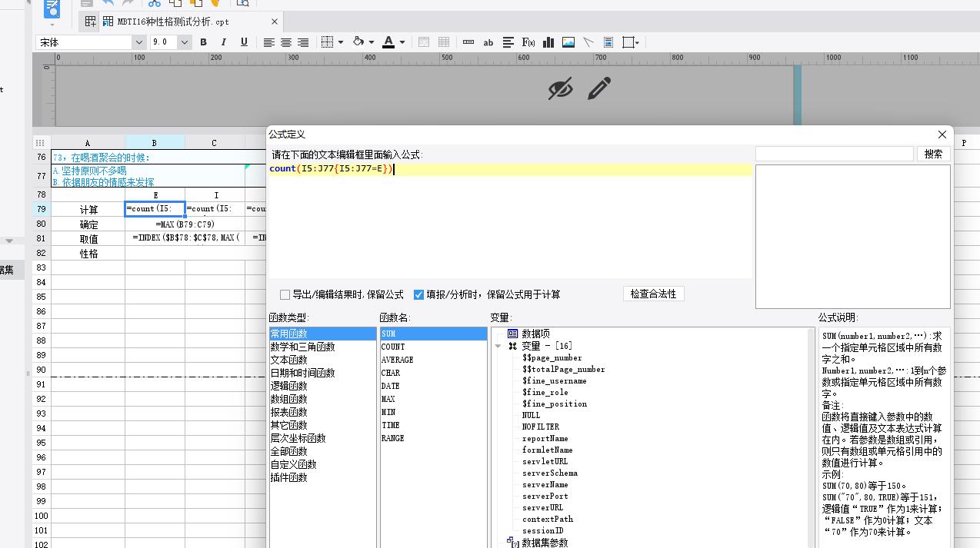The image size is (980, 548).
Task: Insert a text box widget icon
Action: pos(468,42)
